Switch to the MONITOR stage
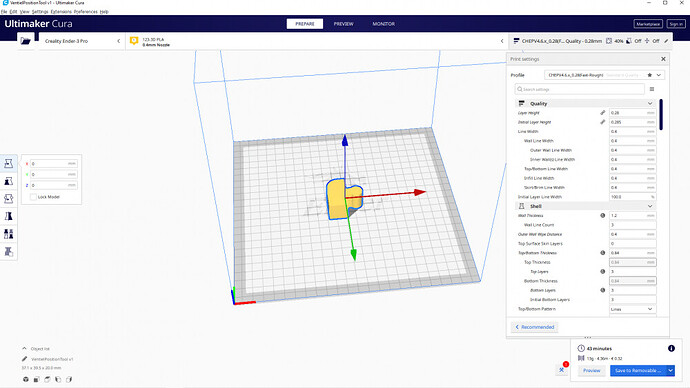The height and width of the screenshot is (388, 690). click(x=384, y=24)
